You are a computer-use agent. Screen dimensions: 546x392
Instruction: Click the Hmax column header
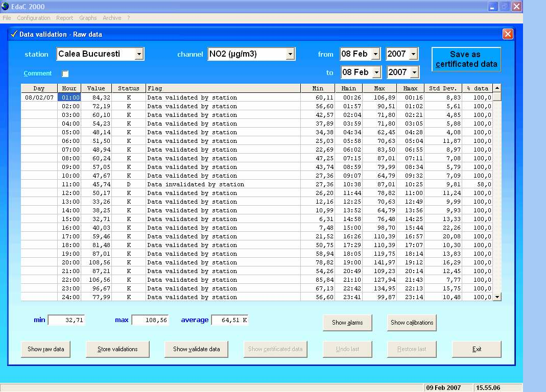point(410,88)
